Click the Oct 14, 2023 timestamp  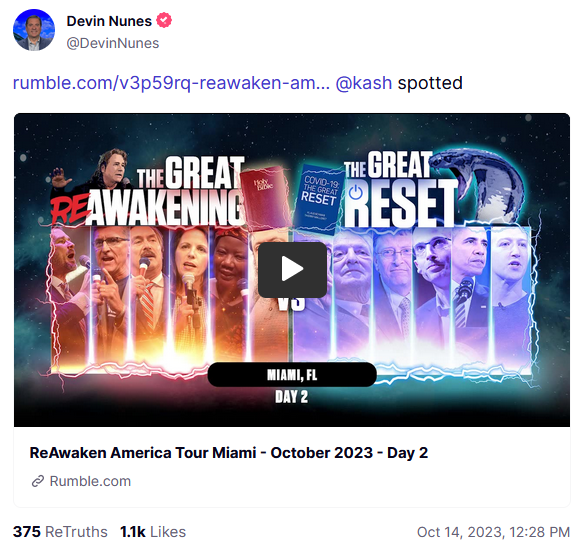click(x=493, y=532)
